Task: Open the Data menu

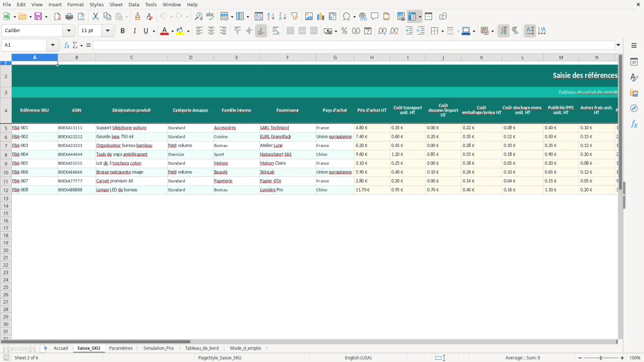Action: click(134, 4)
